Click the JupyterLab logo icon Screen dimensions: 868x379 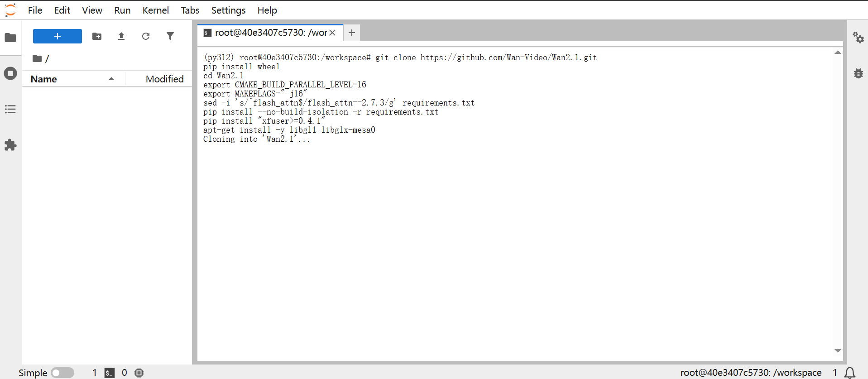[x=10, y=10]
